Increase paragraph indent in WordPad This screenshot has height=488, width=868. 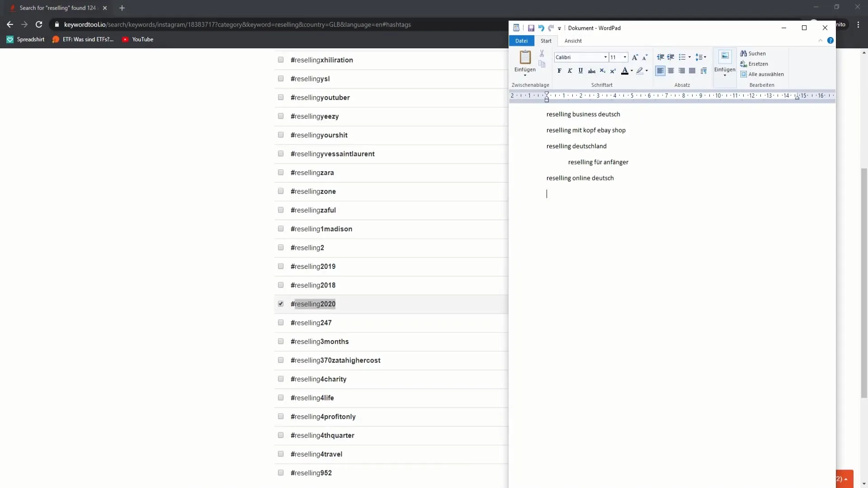pyautogui.click(x=670, y=57)
